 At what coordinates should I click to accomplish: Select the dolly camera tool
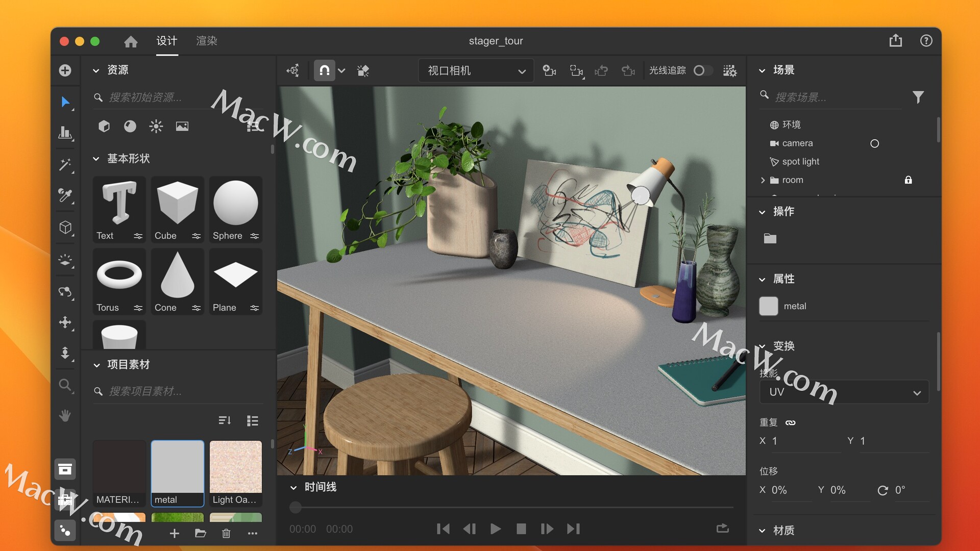point(65,353)
